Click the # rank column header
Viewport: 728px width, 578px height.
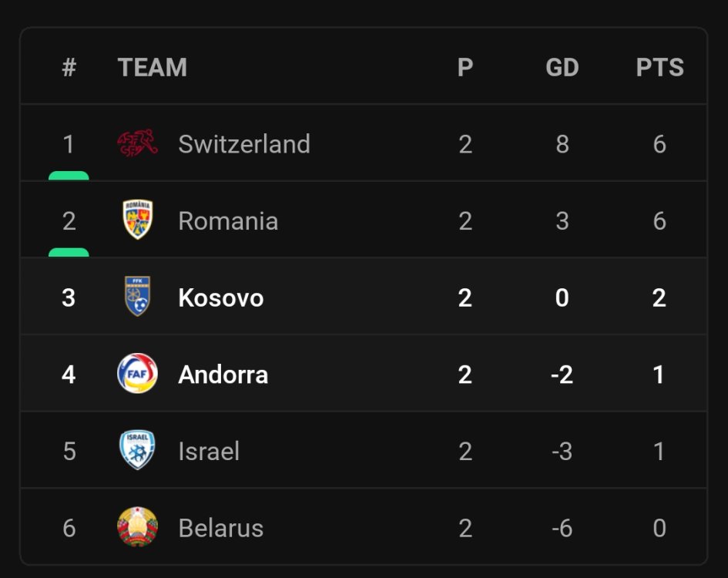pyautogui.click(x=69, y=68)
